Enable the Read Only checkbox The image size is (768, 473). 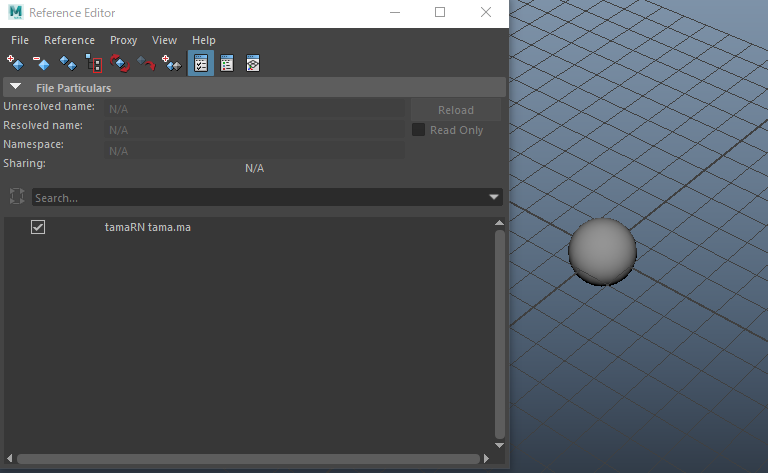[x=418, y=130]
